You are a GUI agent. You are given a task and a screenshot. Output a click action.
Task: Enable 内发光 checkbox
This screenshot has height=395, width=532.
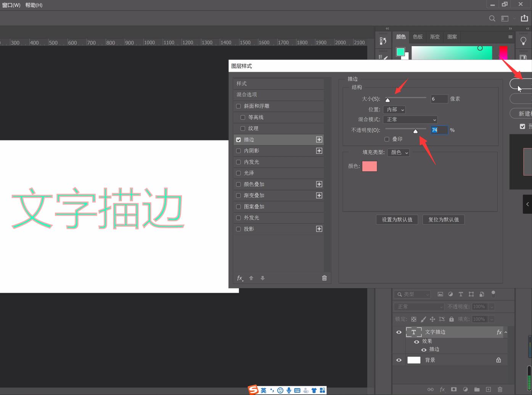click(x=238, y=162)
